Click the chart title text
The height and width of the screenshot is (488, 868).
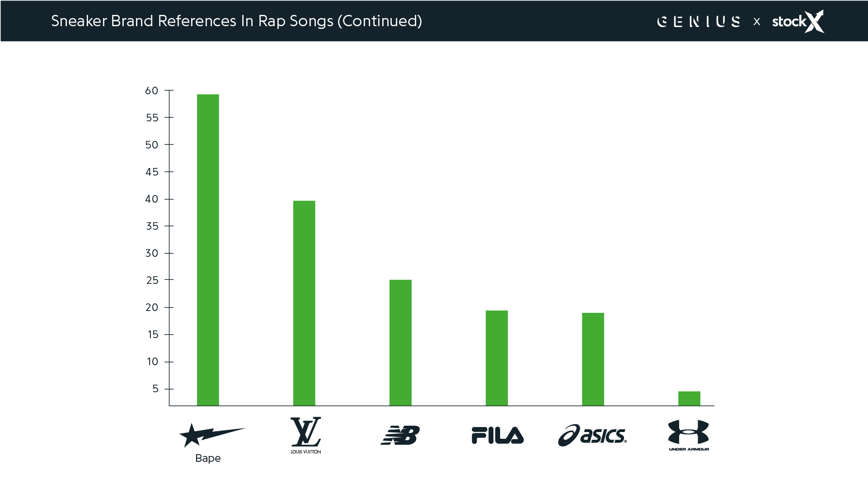[236, 21]
